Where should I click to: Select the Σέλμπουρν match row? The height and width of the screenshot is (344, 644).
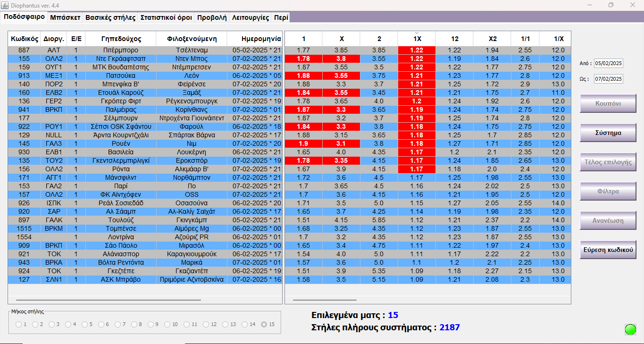coord(145,118)
